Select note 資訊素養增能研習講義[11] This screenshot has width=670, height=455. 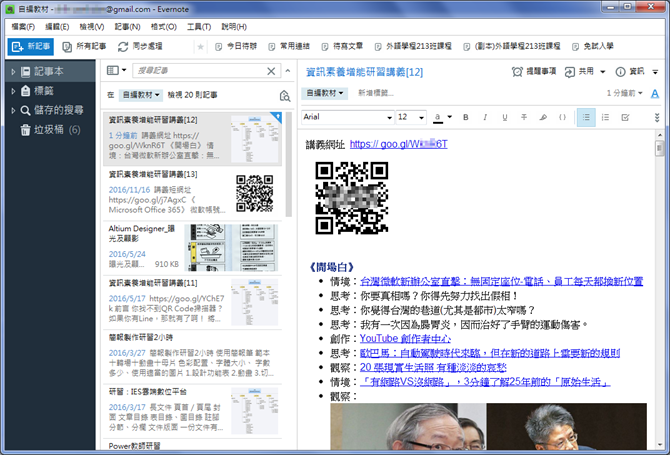click(192, 302)
